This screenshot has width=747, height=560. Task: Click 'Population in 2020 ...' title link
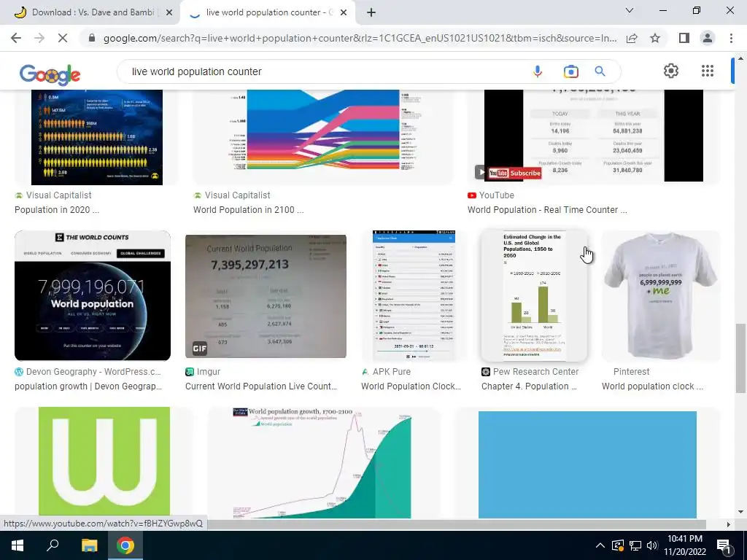point(57,210)
